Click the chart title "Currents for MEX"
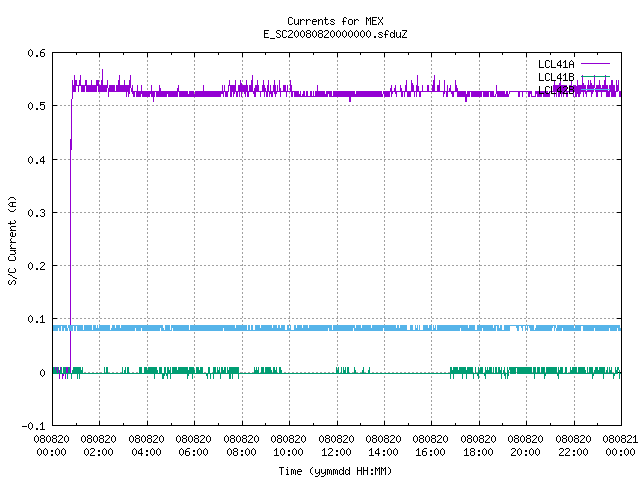The image size is (640, 480). point(335,21)
